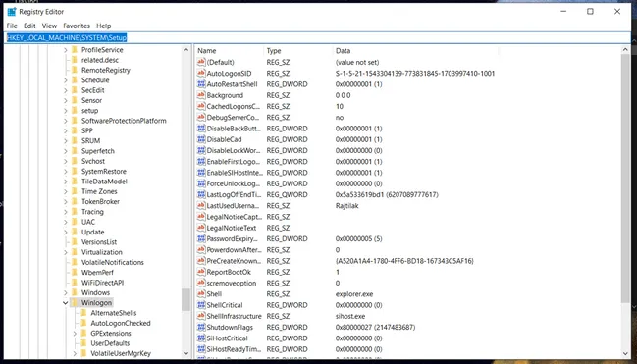This screenshot has height=364, width=637.
Task: Click the explorer.exe data cell
Action: click(x=354, y=293)
